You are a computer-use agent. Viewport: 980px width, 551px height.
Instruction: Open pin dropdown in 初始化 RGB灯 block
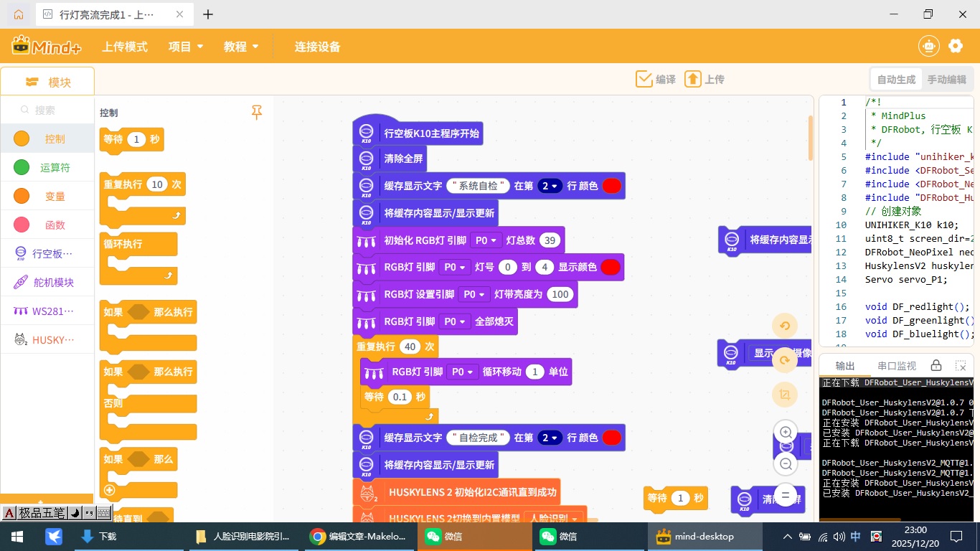pos(486,240)
